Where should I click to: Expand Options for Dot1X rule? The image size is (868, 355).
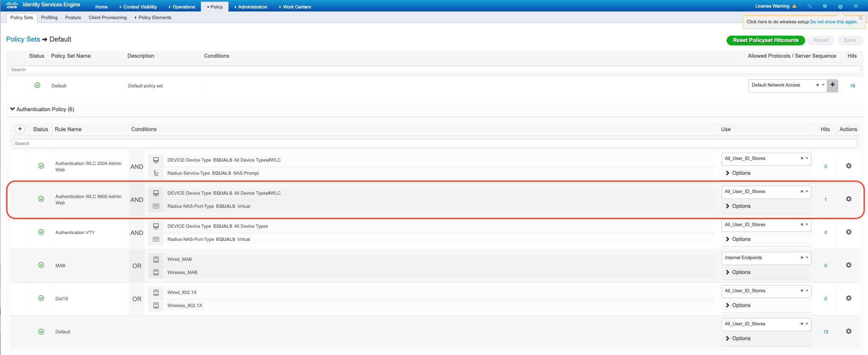738,305
